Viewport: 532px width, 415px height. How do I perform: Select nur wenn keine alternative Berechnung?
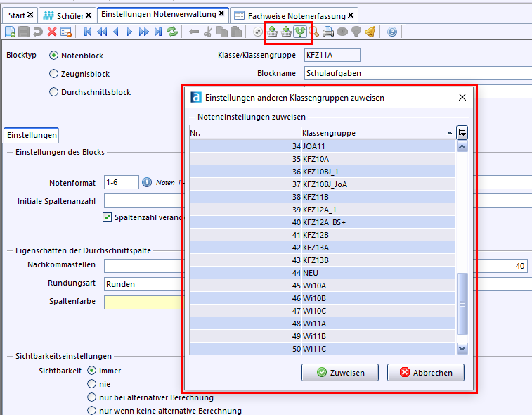(x=91, y=410)
